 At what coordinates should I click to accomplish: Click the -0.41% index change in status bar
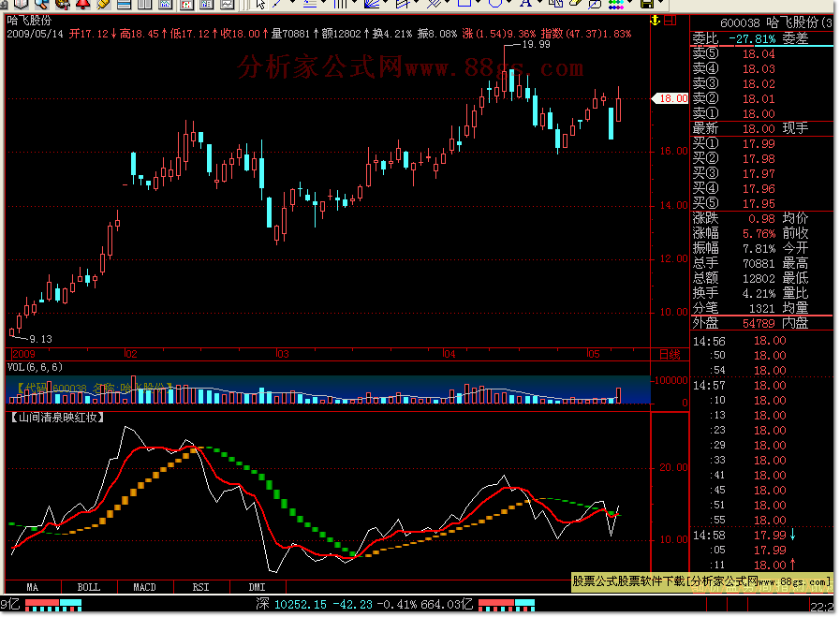pyautogui.click(x=397, y=605)
